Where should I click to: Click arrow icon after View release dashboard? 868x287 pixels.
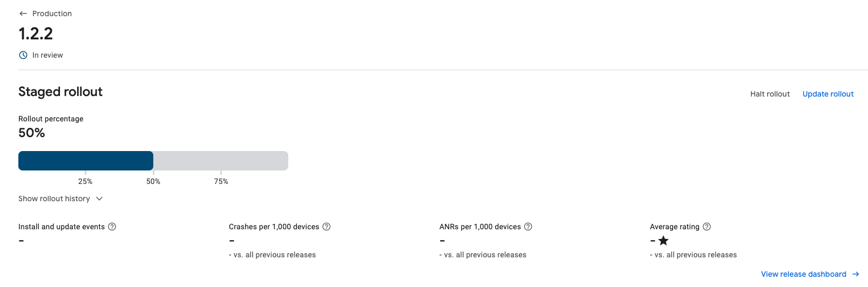point(856,274)
